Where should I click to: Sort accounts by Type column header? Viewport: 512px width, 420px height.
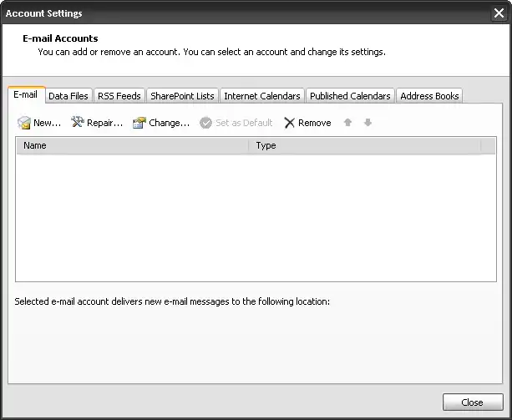pos(365,145)
